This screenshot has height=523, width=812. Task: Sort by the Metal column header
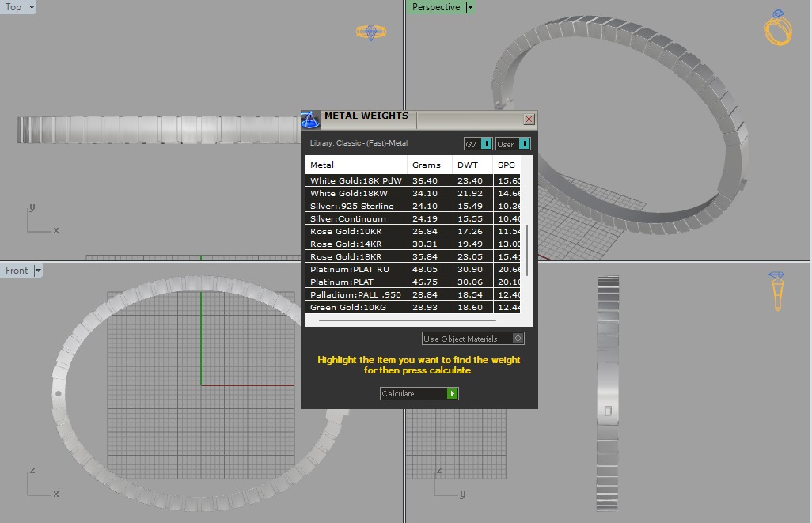(x=356, y=165)
